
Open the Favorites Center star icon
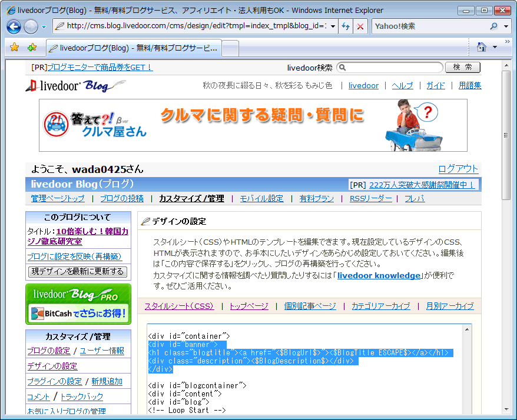pos(15,48)
